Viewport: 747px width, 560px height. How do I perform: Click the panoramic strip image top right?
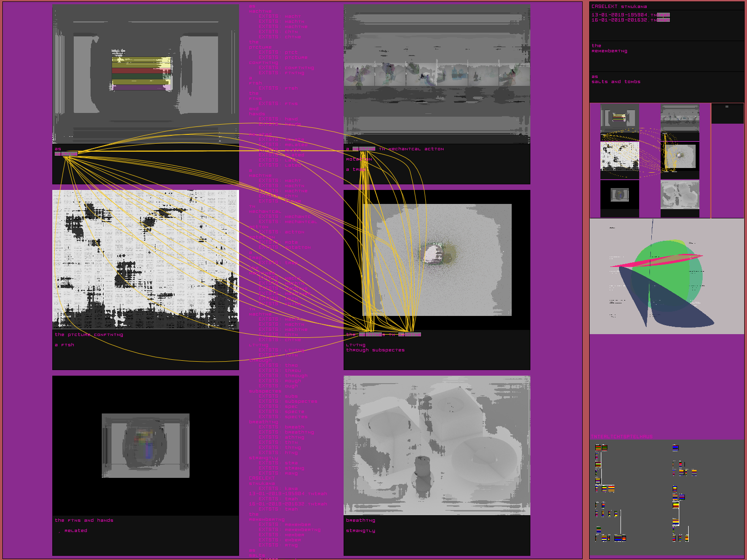click(x=437, y=74)
